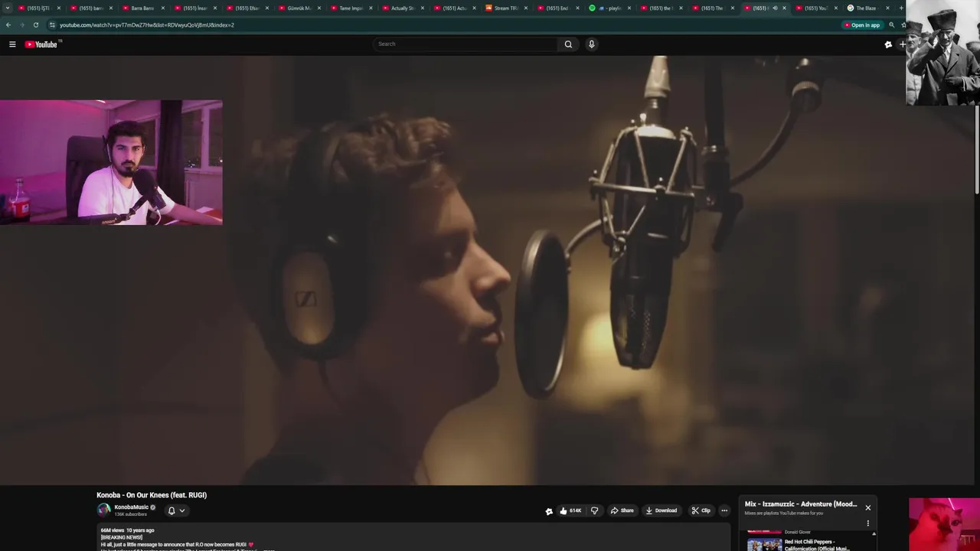Open the KonobaMusic channel name link
The height and width of the screenshot is (551, 980).
[x=131, y=507]
